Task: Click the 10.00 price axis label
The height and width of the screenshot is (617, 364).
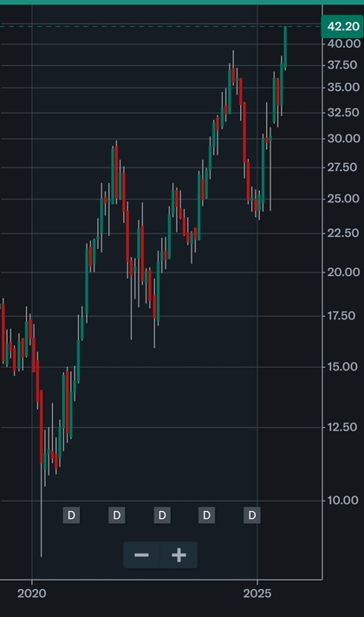Action: click(x=344, y=501)
